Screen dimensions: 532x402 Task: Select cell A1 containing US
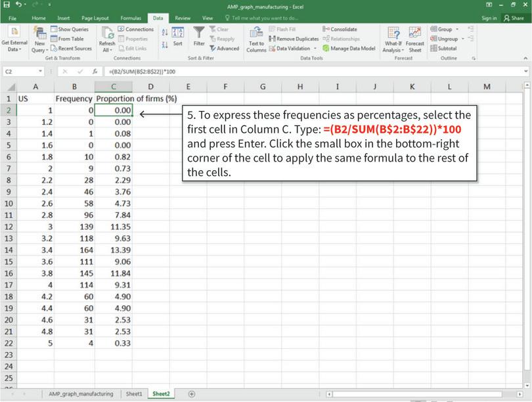point(35,98)
